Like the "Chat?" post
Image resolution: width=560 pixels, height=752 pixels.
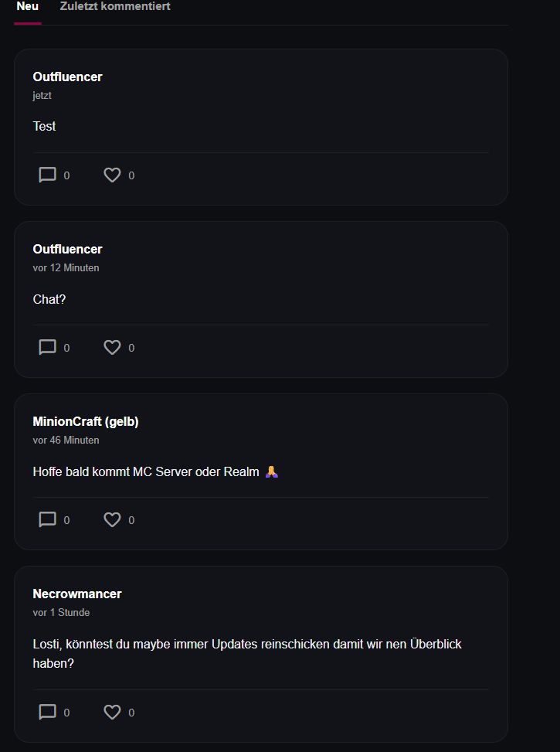pos(113,348)
